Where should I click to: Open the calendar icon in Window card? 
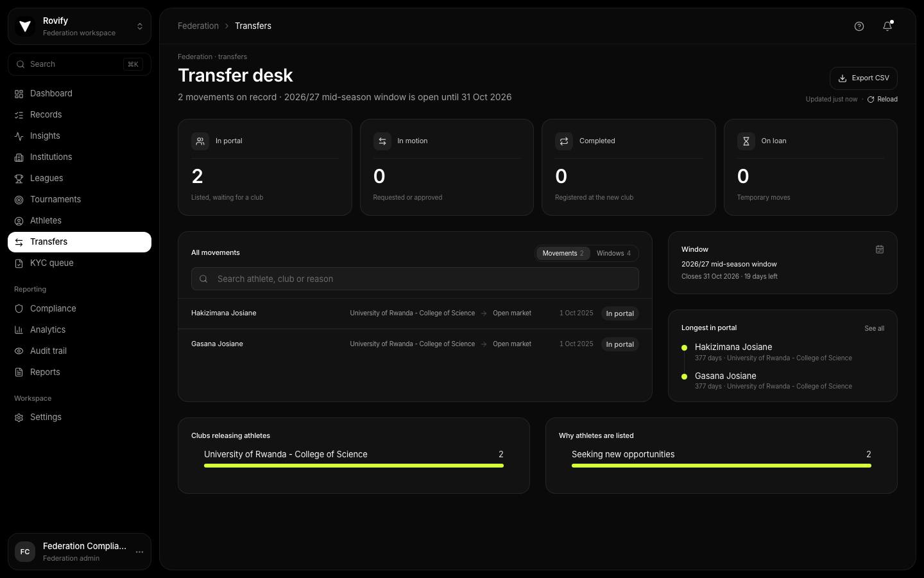(x=880, y=249)
